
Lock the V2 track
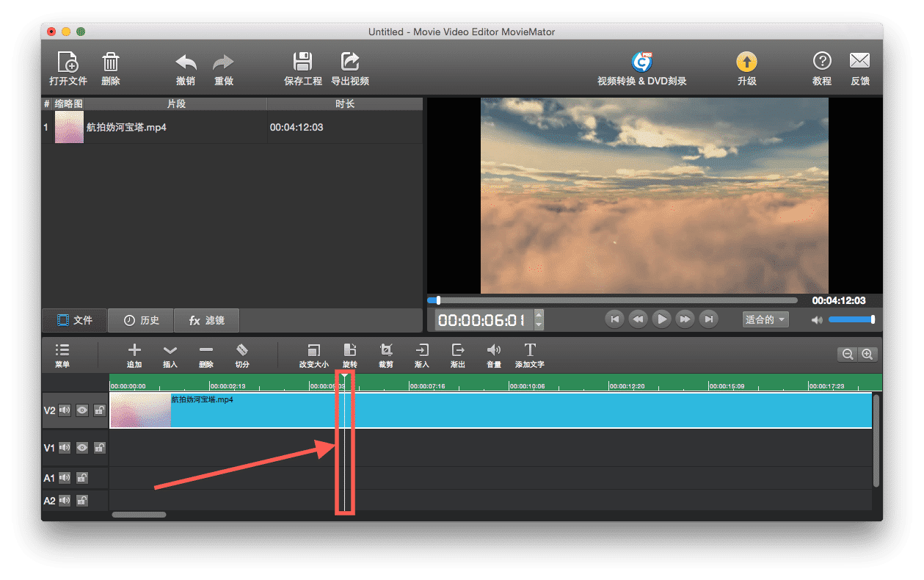click(x=100, y=410)
